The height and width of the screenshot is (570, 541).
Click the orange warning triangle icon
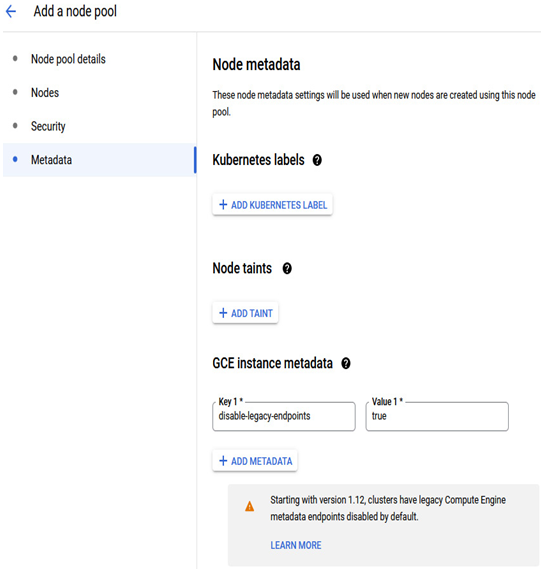coord(249,506)
